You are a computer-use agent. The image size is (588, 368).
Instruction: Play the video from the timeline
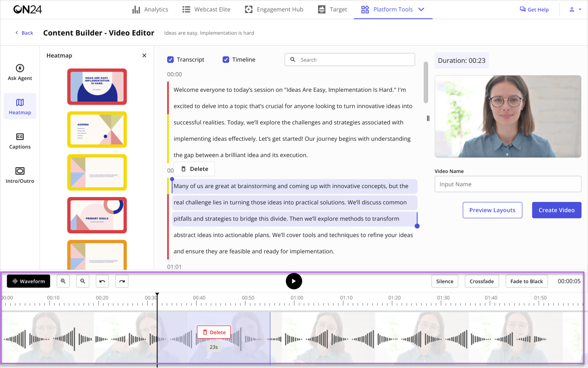click(x=294, y=281)
